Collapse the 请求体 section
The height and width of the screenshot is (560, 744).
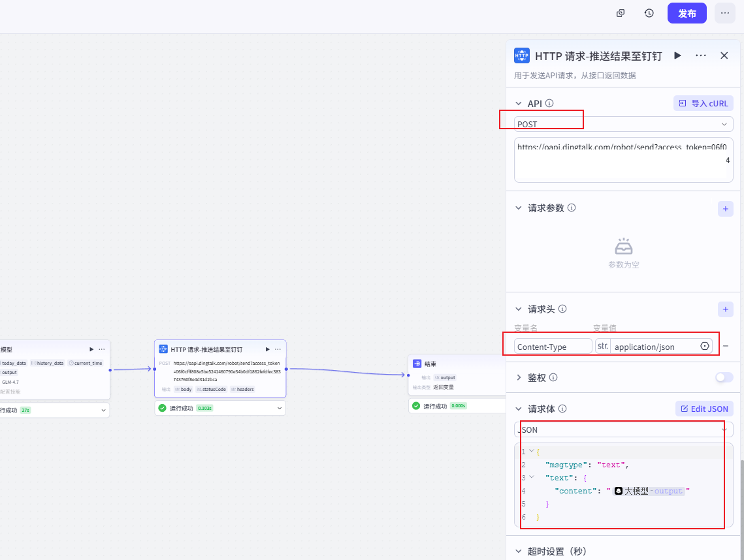click(x=519, y=409)
